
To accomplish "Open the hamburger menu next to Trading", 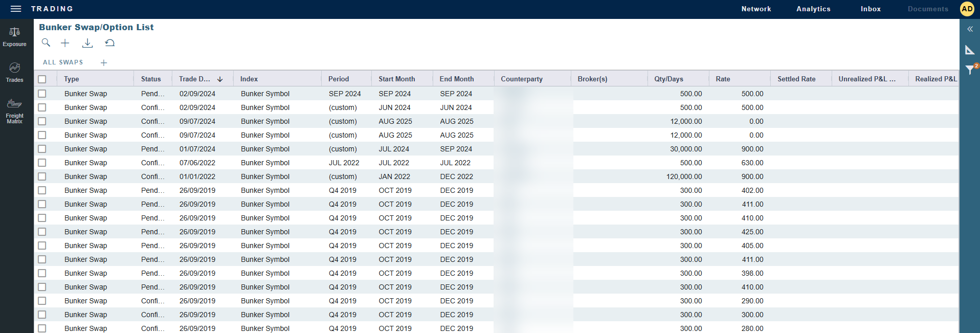I will click(16, 9).
